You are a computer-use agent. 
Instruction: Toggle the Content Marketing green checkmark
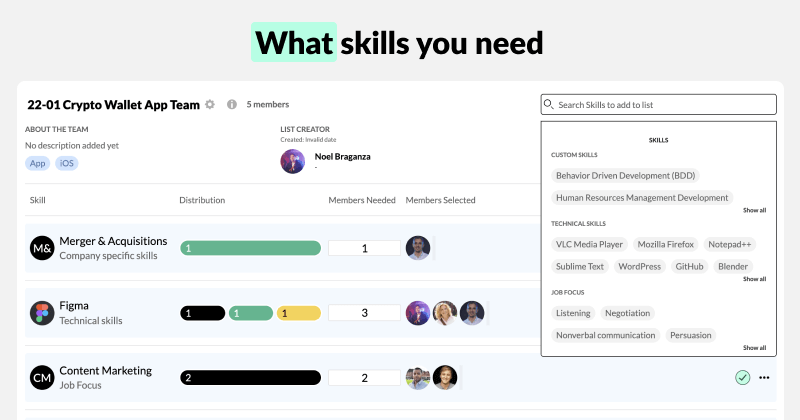742,378
